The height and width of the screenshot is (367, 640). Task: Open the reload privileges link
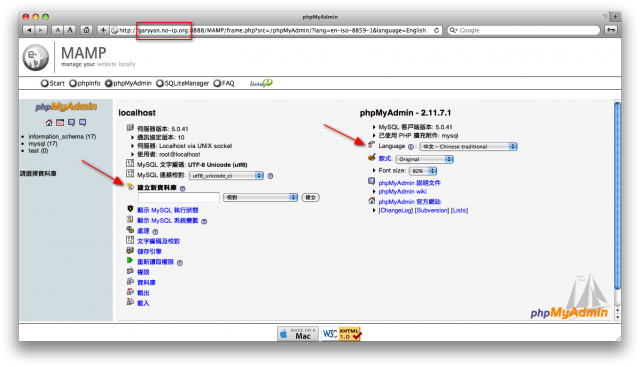156,262
